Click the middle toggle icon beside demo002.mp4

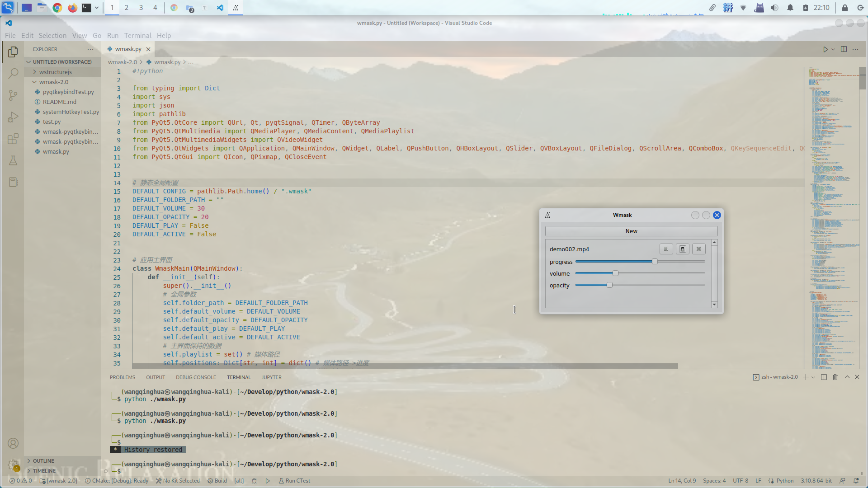[683, 249]
